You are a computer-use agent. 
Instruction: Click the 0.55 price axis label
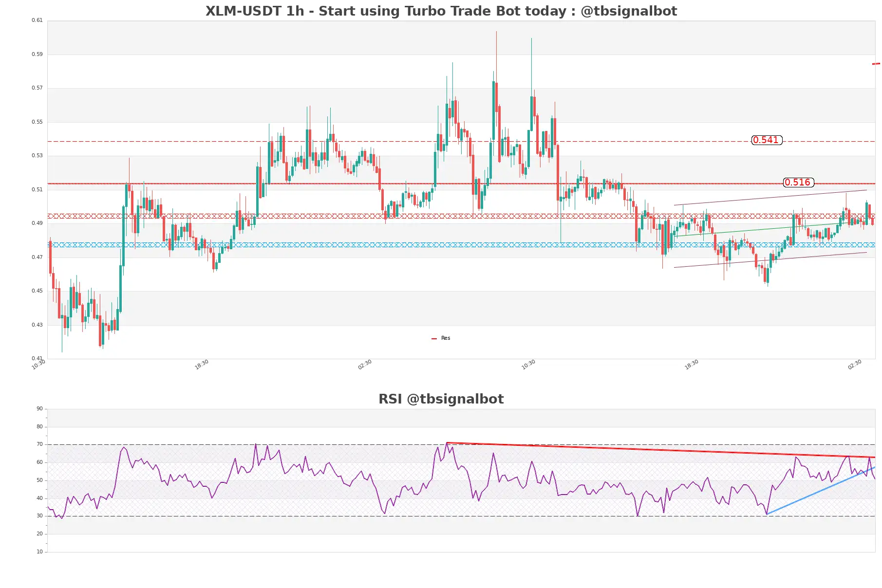click(37, 122)
